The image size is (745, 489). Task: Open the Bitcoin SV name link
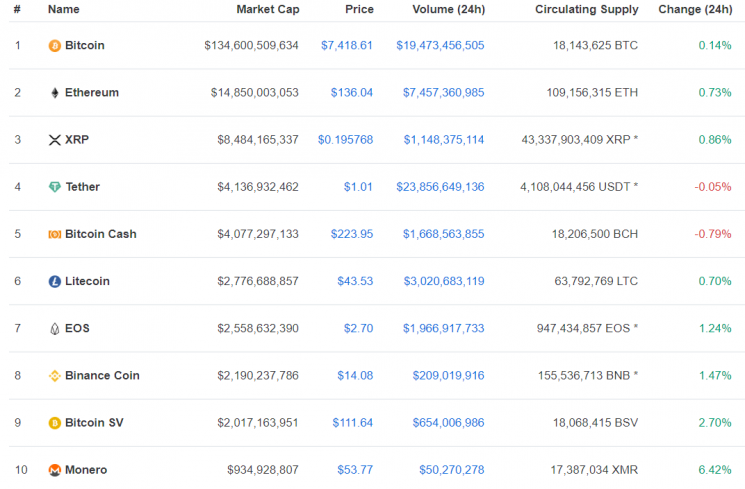94,423
